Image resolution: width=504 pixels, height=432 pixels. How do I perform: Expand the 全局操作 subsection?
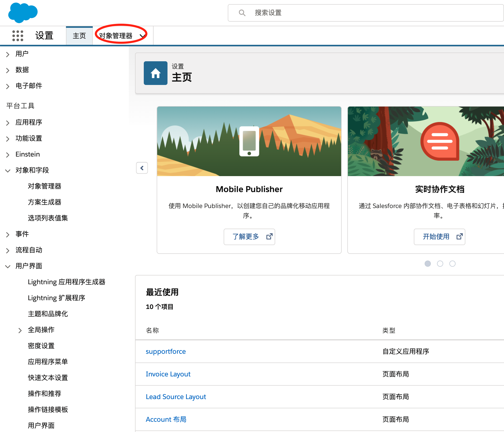pyautogui.click(x=20, y=330)
